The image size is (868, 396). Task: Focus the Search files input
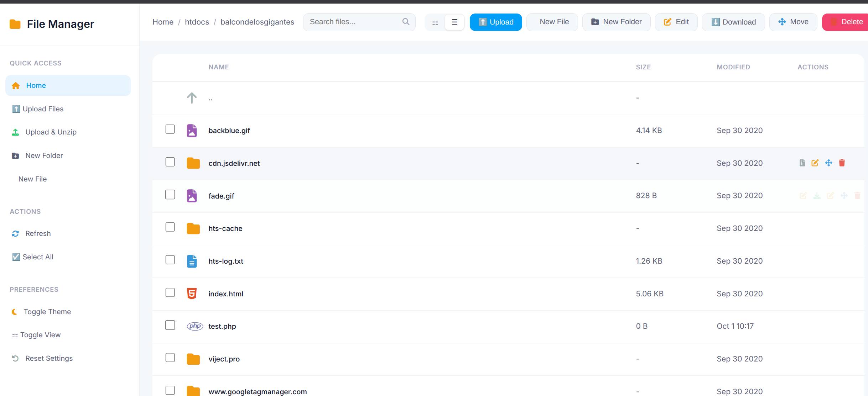point(359,22)
